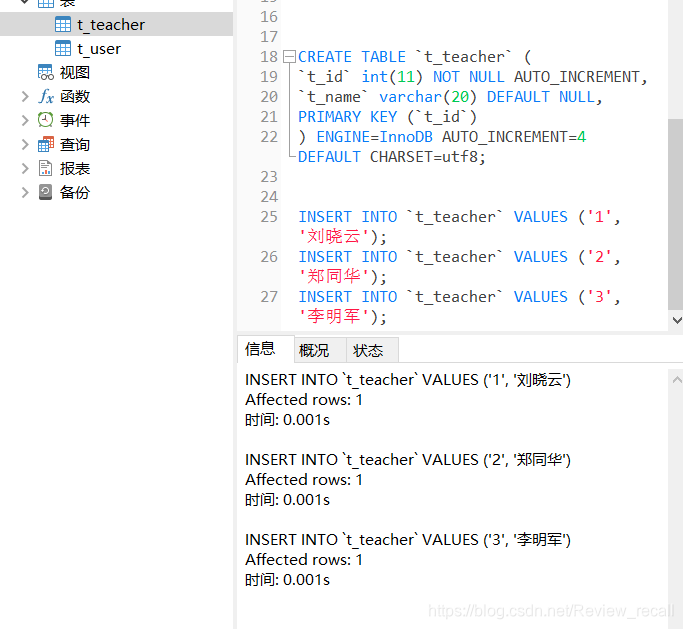Click '刘晓云' string in editor
Image resolution: width=683 pixels, height=629 pixels.
[334, 237]
